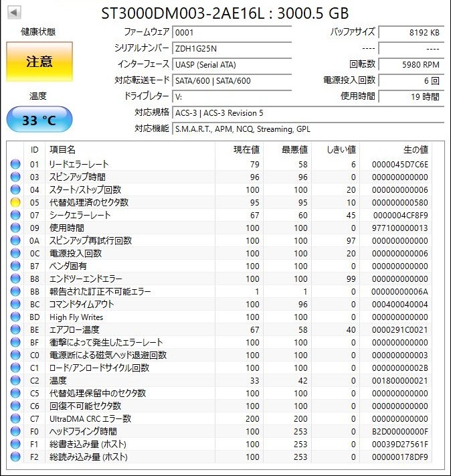
Task: Click the blue status icon of row 03
Action: click(15, 177)
